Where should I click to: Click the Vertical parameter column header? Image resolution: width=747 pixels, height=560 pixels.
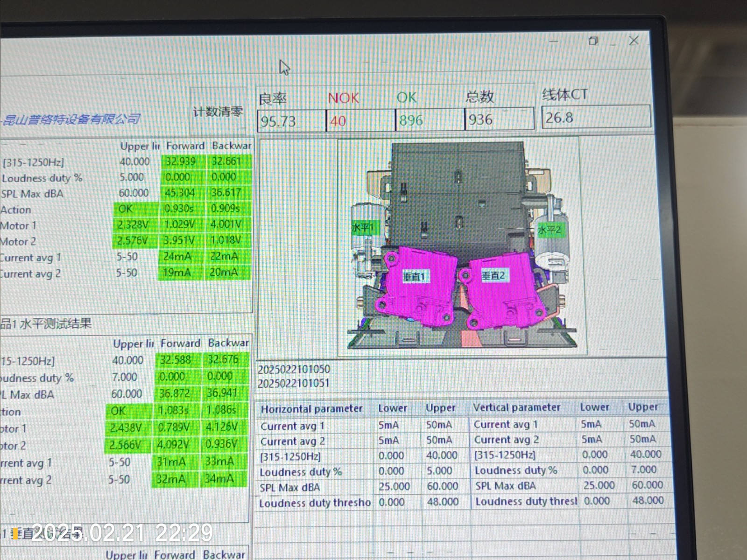click(516, 407)
